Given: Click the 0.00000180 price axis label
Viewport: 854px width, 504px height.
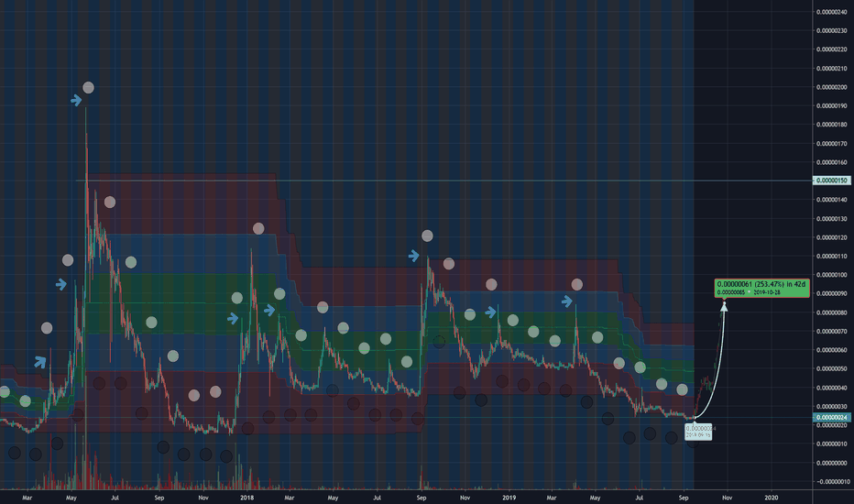Looking at the screenshot, I should (x=832, y=125).
